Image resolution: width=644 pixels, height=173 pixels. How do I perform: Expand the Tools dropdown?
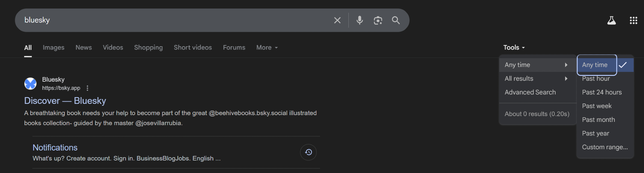click(514, 48)
